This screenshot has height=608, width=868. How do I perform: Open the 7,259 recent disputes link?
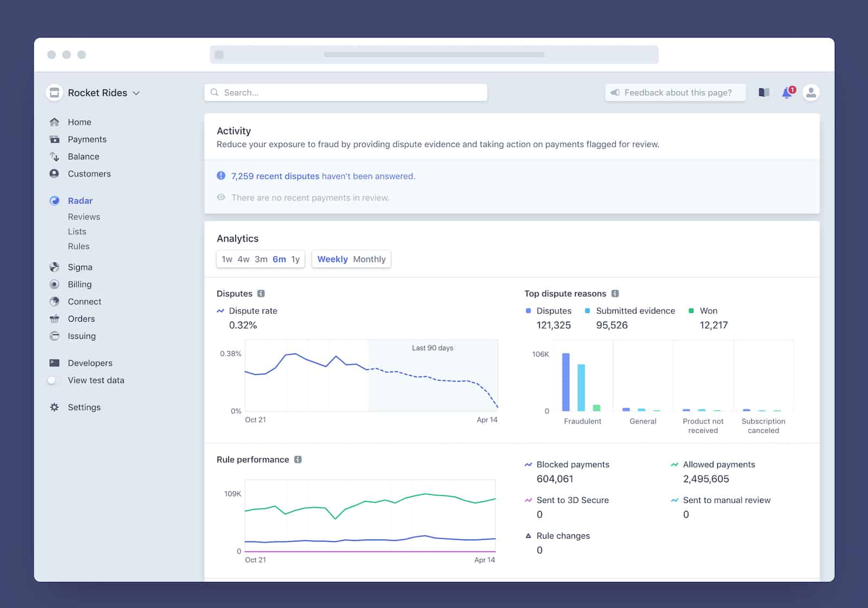(x=275, y=176)
